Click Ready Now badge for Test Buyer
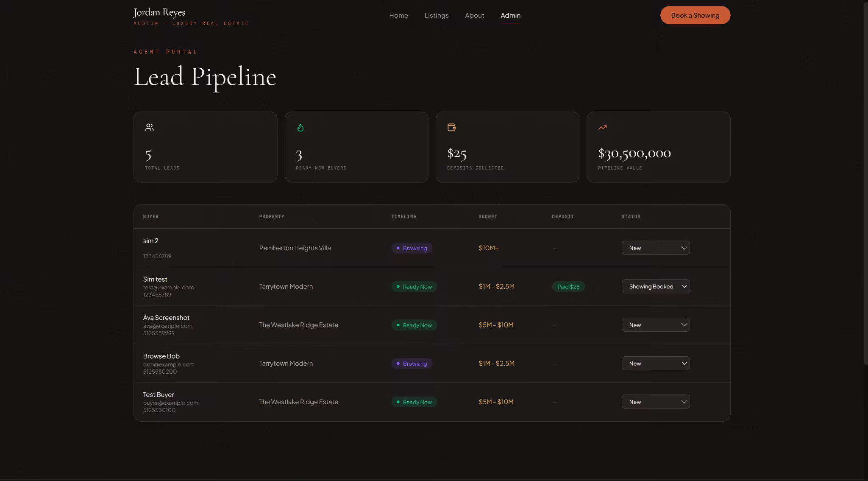 (x=414, y=402)
